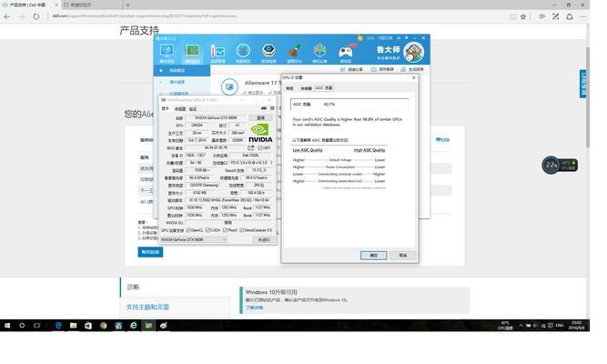
Task: Click Edge refresh icon
Action: coord(36,16)
